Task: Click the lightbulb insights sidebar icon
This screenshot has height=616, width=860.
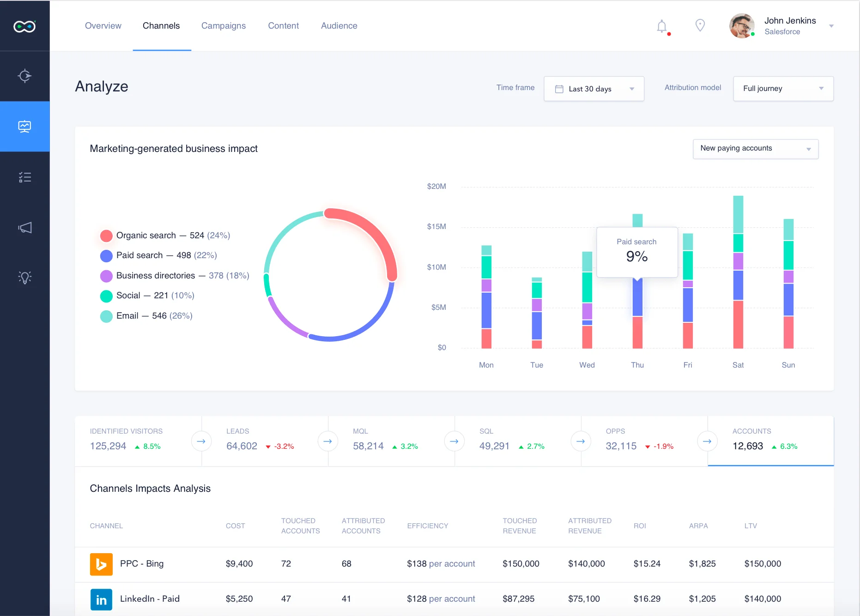Action: tap(24, 278)
